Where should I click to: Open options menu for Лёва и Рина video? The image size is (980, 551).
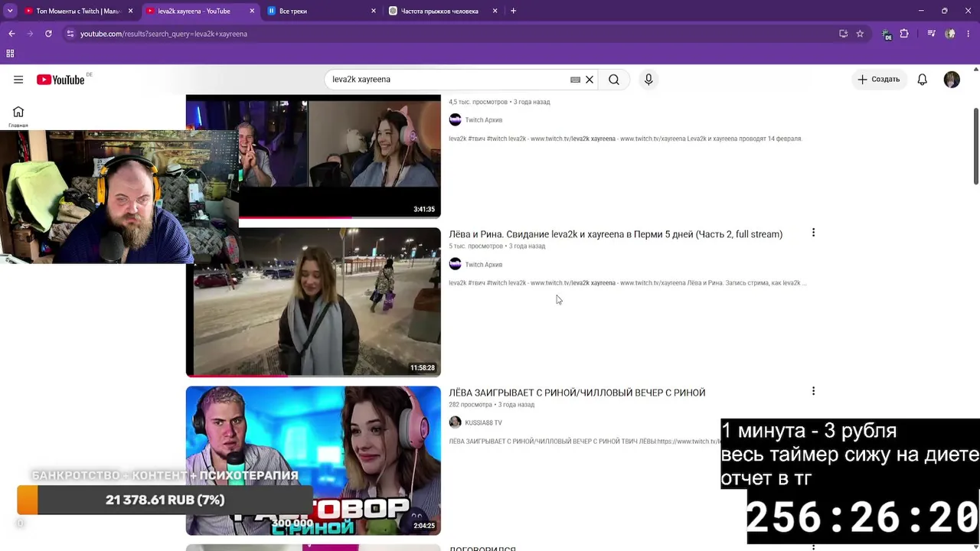pyautogui.click(x=813, y=233)
